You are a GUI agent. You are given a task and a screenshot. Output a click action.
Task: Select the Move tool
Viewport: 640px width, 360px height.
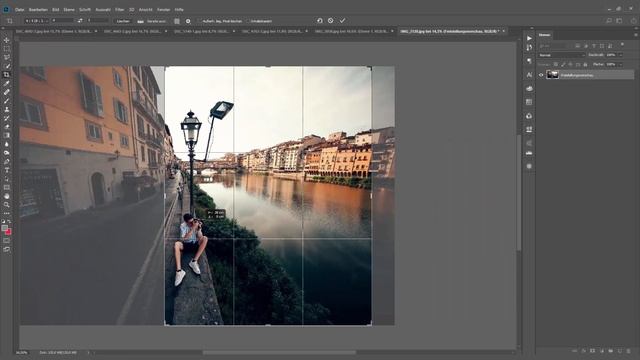[x=7, y=40]
